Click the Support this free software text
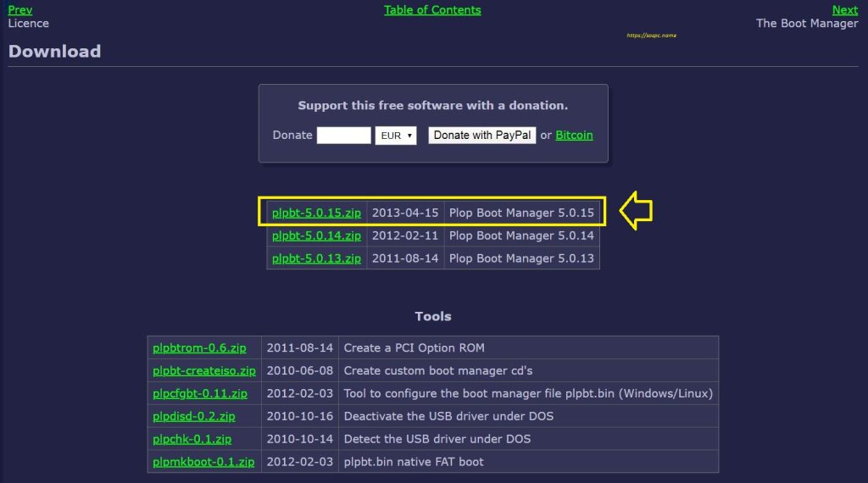The image size is (868, 483). [433, 106]
